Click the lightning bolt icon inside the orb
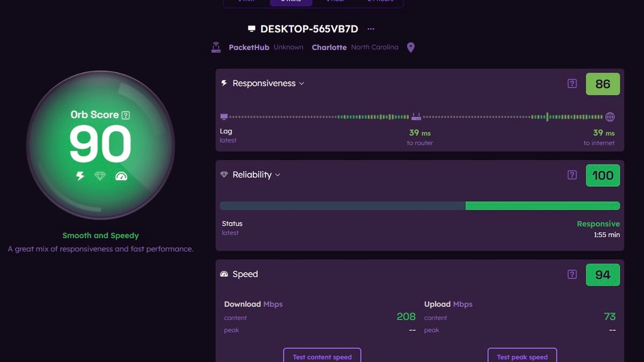The height and width of the screenshot is (362, 644). pyautogui.click(x=80, y=175)
